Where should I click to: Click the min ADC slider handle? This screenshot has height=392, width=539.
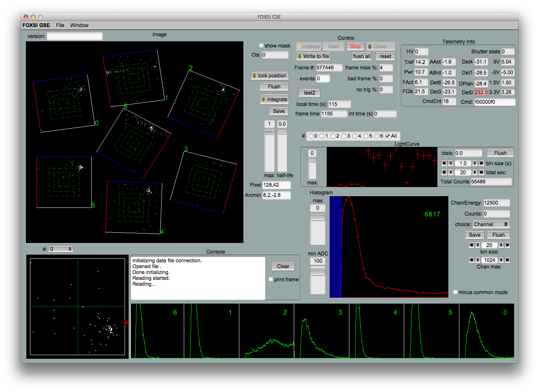coord(318,272)
